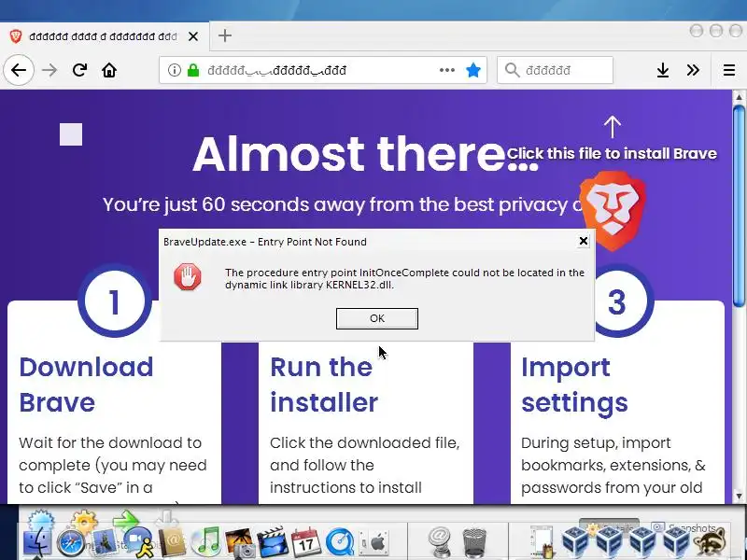Click into the browser search box
This screenshot has height=560, width=747.
[x=555, y=71]
